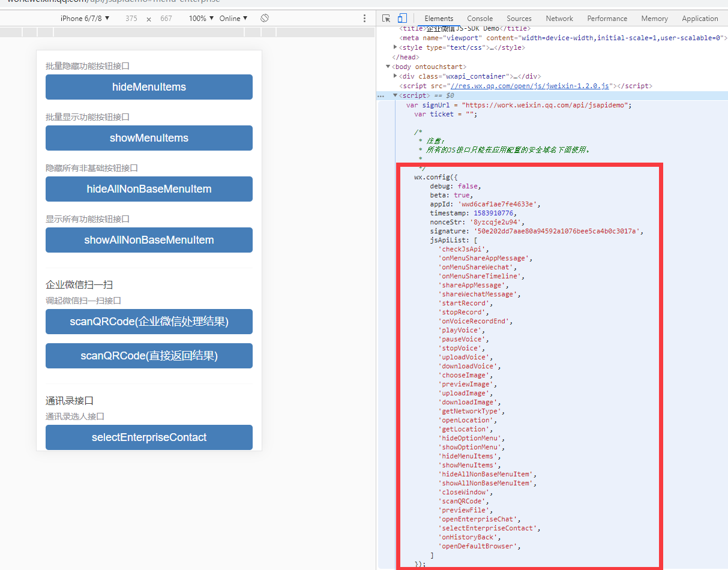Click the 'openEnterpriseChat' code entry
Screen dimensions: 728x570
point(479,519)
